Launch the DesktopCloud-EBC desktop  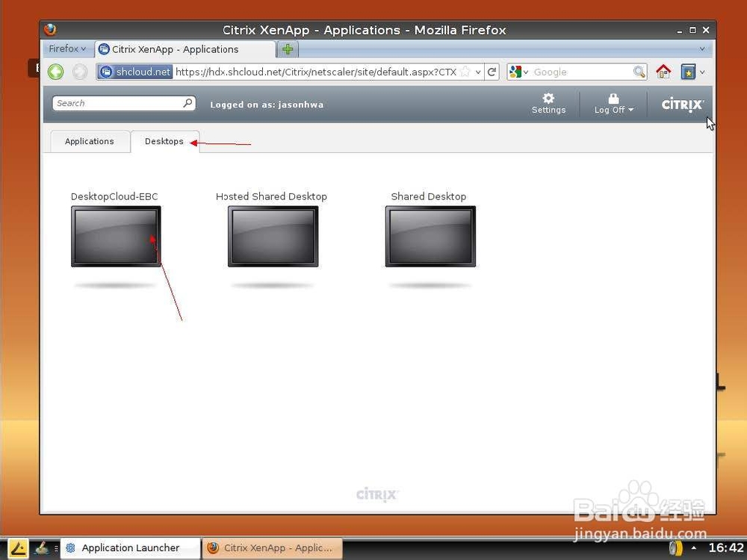point(116,236)
